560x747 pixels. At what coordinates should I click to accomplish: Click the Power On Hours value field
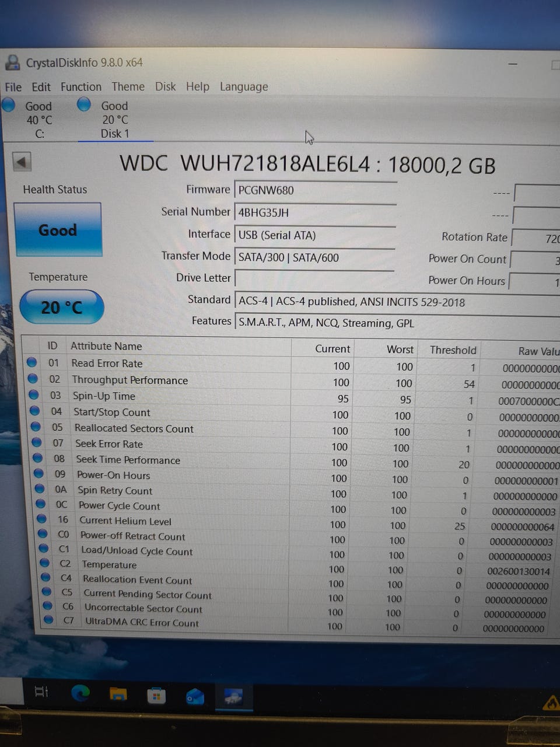tap(534, 282)
